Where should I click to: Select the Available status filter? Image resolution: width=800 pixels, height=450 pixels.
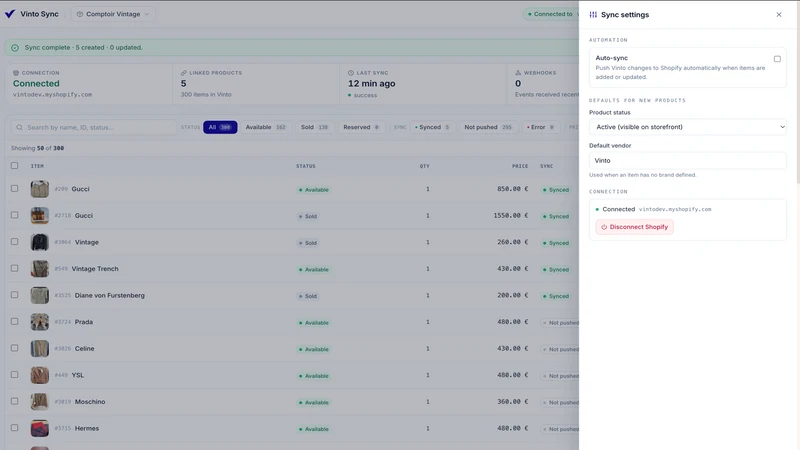click(265, 127)
